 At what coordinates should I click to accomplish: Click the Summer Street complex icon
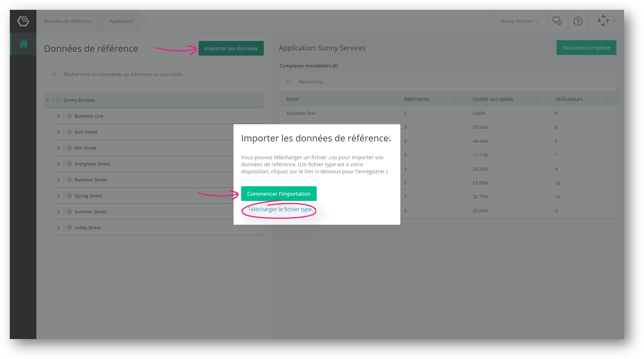[x=69, y=212]
